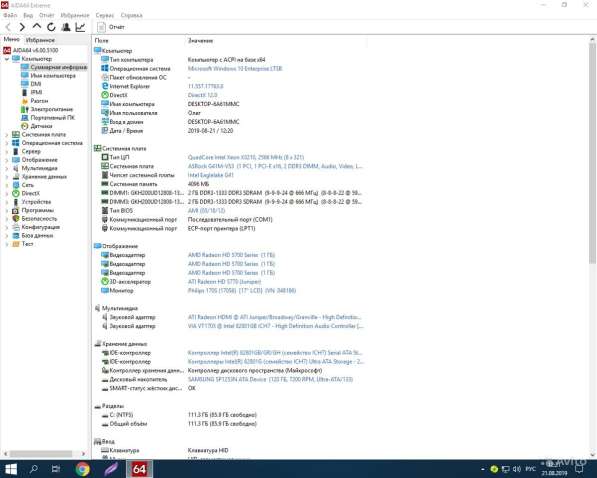597x478 pixels.
Task: Open the DirectX 12.0 value link
Action: tap(202, 95)
